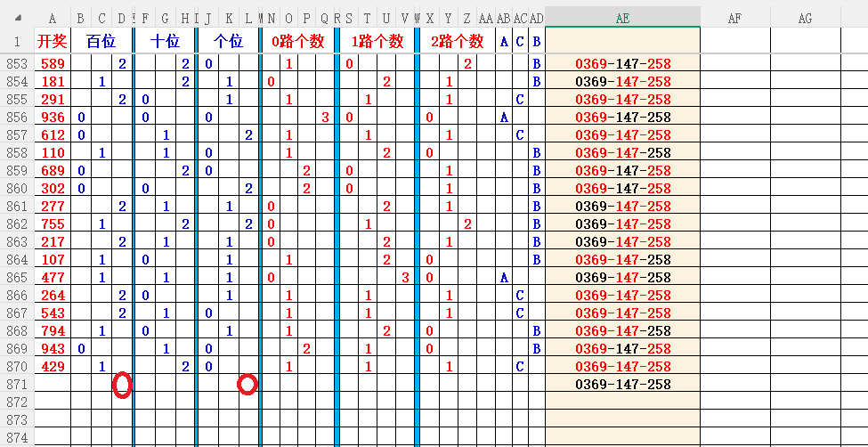Select draw number cell 755

coord(53,223)
